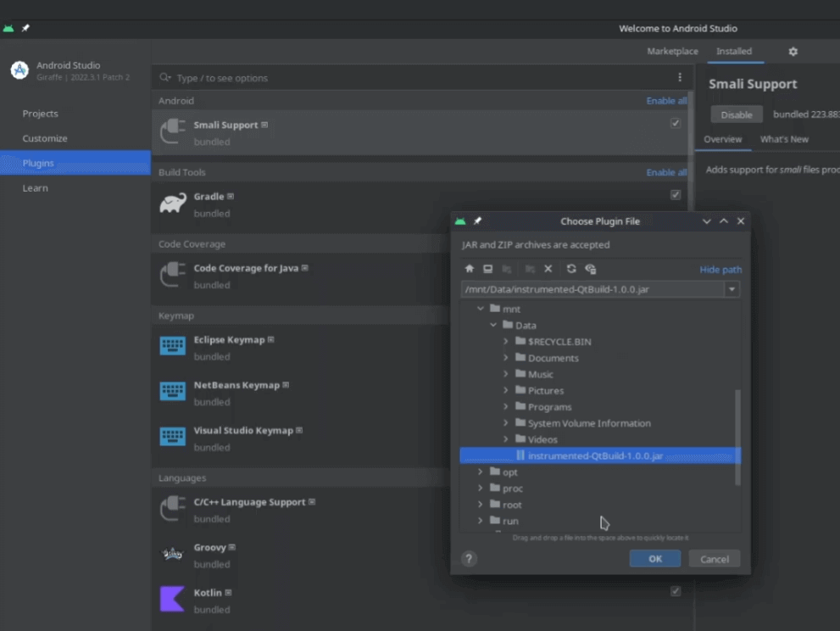Open the Overview tab of Smali Support
Image resolution: width=840 pixels, height=631 pixels.
pyautogui.click(x=723, y=139)
